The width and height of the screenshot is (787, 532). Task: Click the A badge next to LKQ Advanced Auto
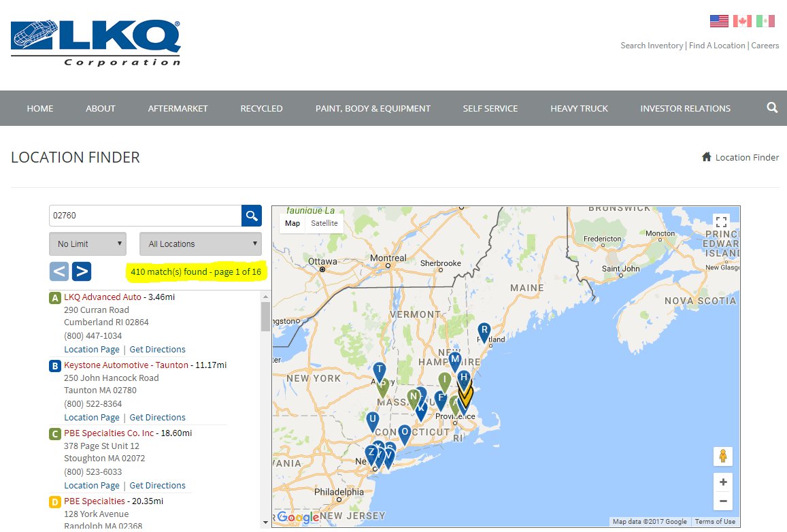point(54,297)
